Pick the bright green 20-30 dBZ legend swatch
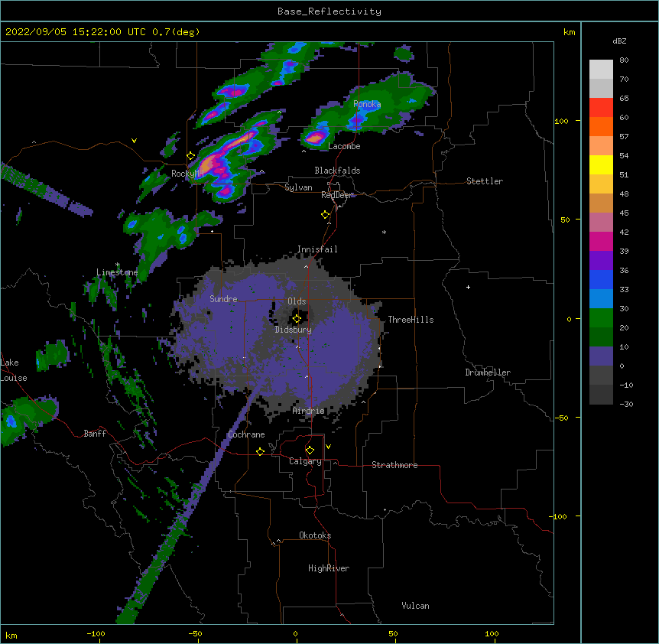Screen dimensions: 659x644 pos(601,318)
